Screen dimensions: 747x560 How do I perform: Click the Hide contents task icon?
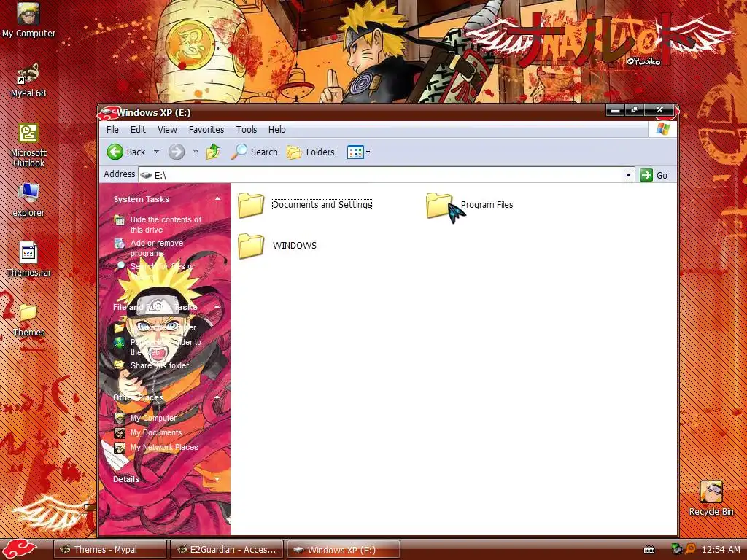(x=119, y=220)
